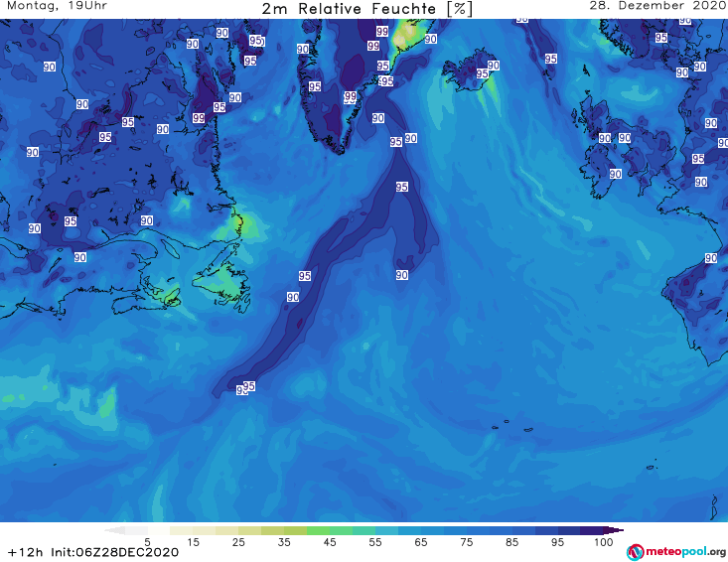Open the meteopool.org logo link
Screen dimensions: 728x562
coord(675,552)
